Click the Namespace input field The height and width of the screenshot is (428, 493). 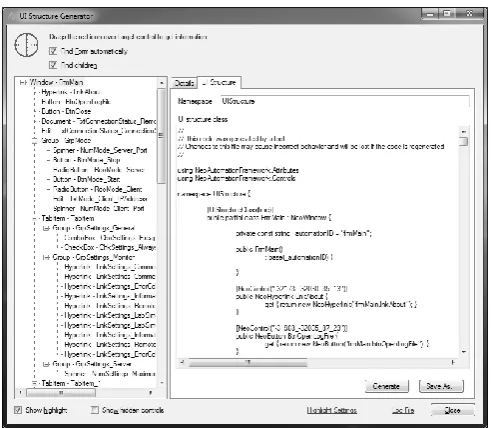click(x=344, y=101)
